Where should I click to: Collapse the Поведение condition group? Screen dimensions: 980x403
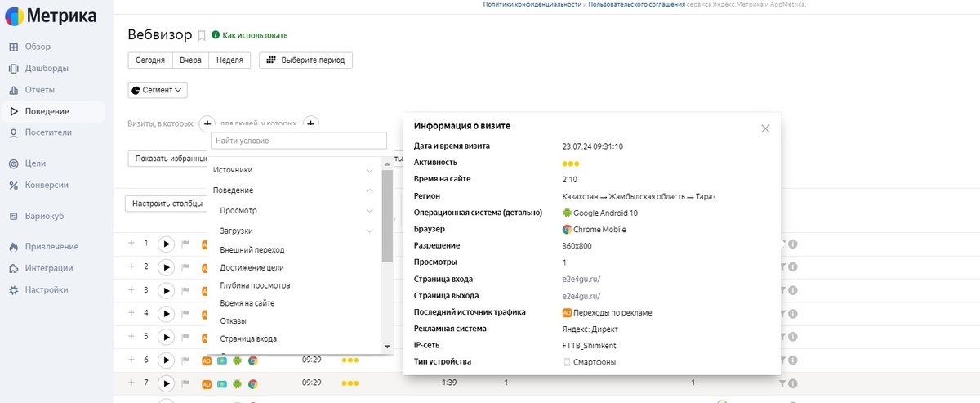[x=294, y=190]
